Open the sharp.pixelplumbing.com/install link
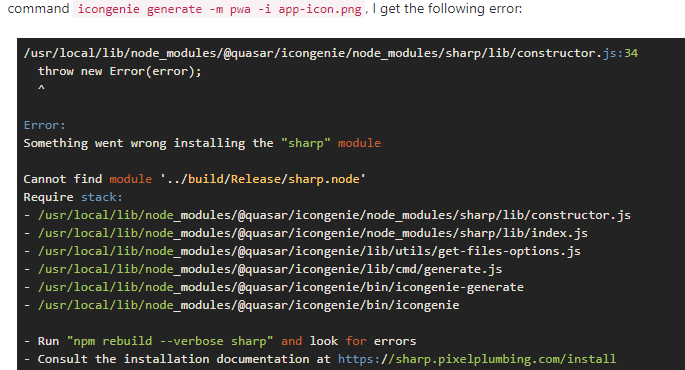The height and width of the screenshot is (370, 685). (477, 359)
